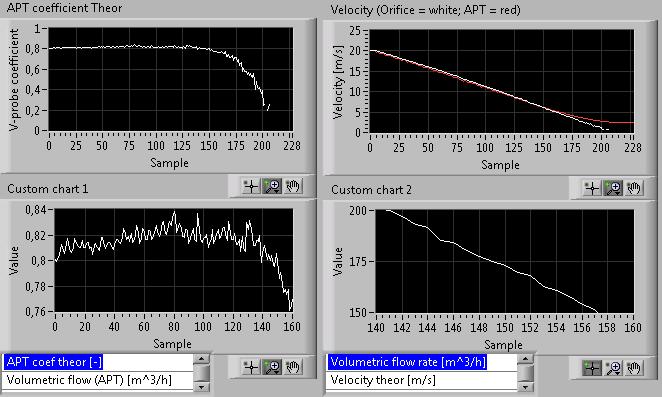Click y-axis maximum 1 on APT coefficient chart

(38, 28)
